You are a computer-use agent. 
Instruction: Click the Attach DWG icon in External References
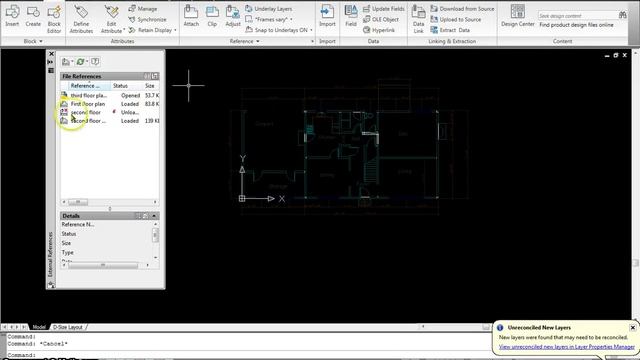65,62
